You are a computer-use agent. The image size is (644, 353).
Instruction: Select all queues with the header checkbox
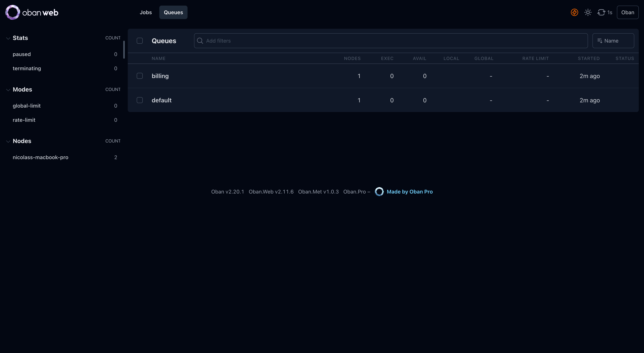tap(140, 41)
